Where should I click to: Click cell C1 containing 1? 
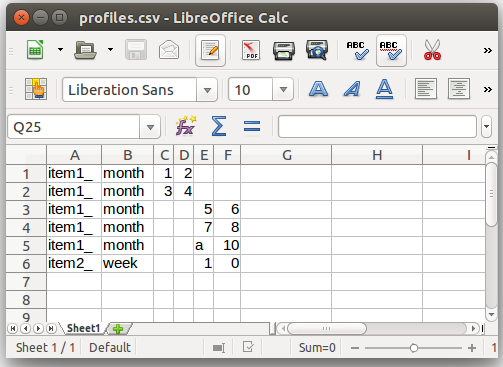(x=164, y=174)
